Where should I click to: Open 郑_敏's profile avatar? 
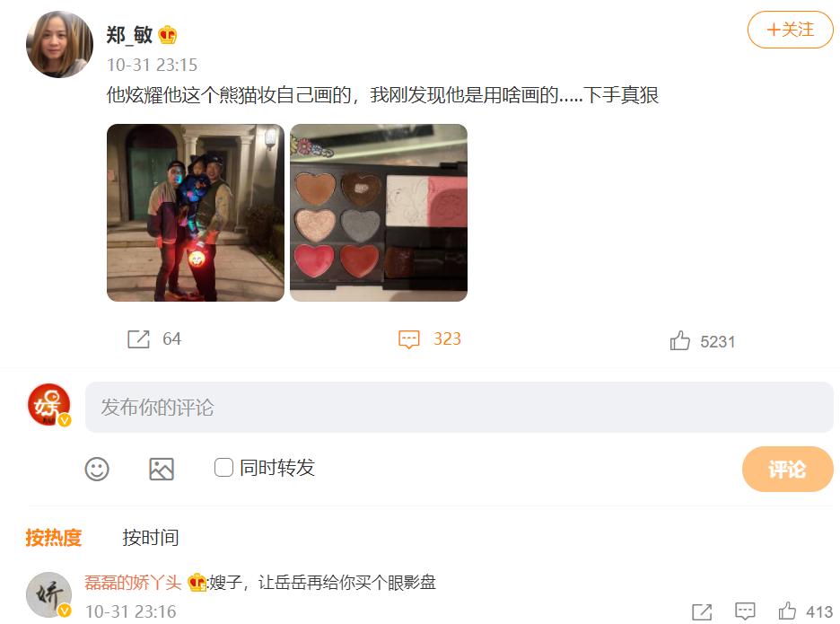point(59,45)
